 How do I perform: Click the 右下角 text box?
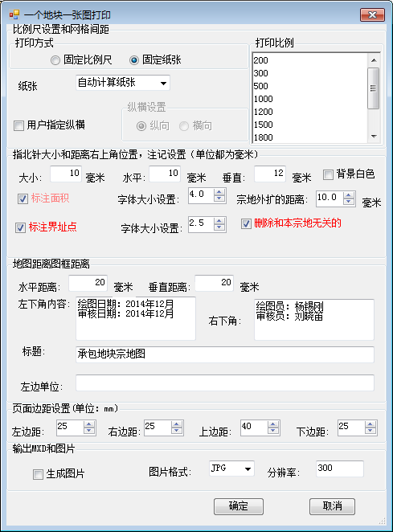pyautogui.click(x=314, y=320)
